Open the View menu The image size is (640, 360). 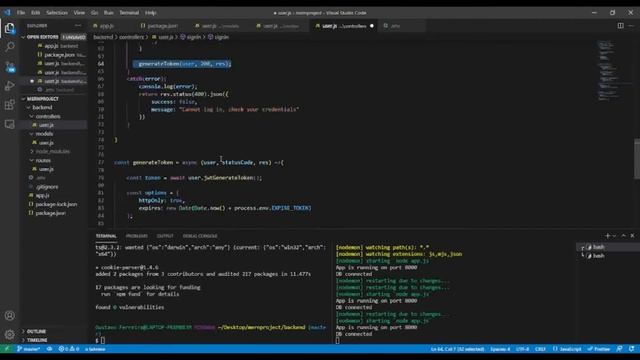click(79, 13)
